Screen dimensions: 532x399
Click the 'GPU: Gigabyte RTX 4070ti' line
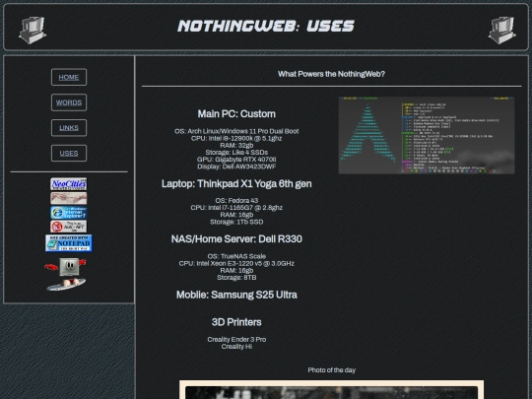click(x=236, y=160)
